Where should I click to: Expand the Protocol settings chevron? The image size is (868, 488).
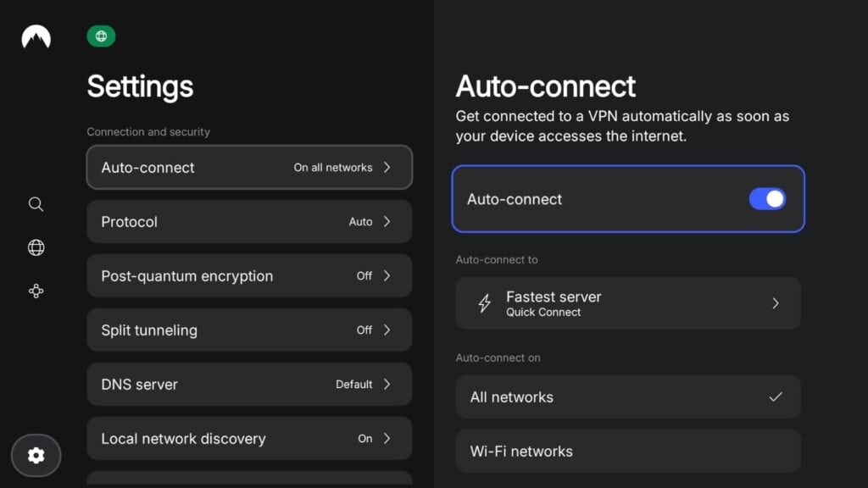pyautogui.click(x=389, y=221)
